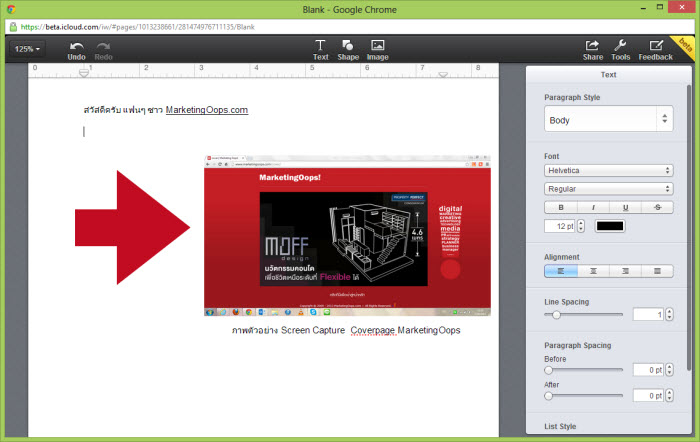700x442 pixels.
Task: Click the After paragraph spacing slider handle
Action: (x=549, y=396)
